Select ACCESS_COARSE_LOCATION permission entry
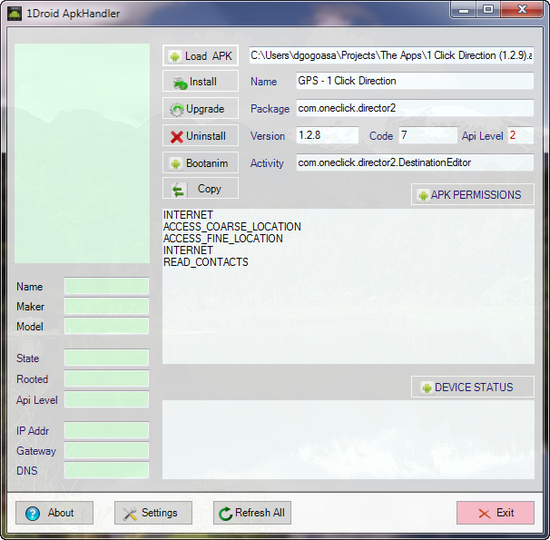Image resolution: width=550 pixels, height=540 pixels. pos(232,227)
